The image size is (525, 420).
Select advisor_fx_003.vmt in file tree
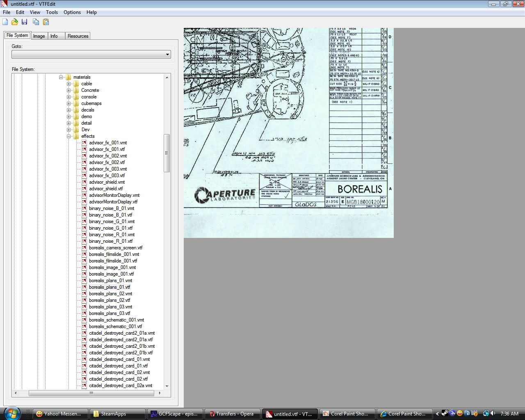108,169
